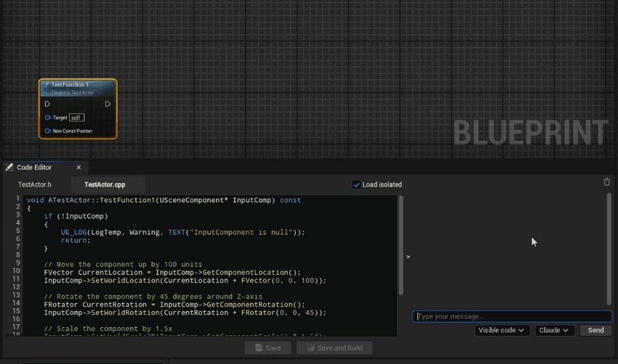This screenshot has width=618, height=364.
Task: Click the Save button
Action: pyautogui.click(x=268, y=348)
